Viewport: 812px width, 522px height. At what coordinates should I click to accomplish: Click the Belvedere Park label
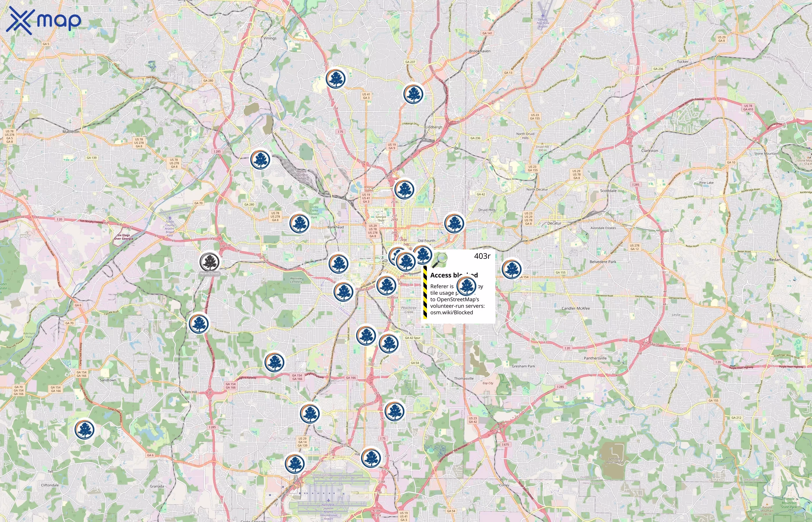[x=603, y=262]
